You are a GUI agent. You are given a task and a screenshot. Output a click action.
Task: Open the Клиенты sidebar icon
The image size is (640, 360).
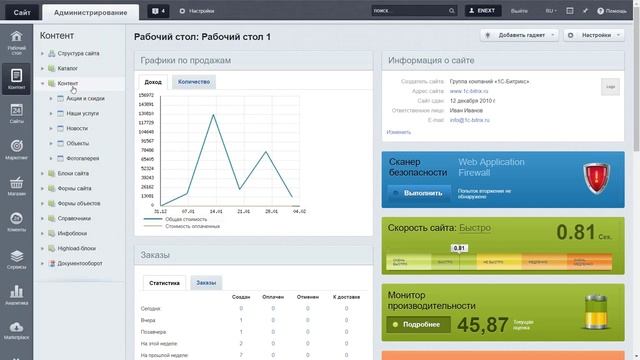tap(16, 222)
